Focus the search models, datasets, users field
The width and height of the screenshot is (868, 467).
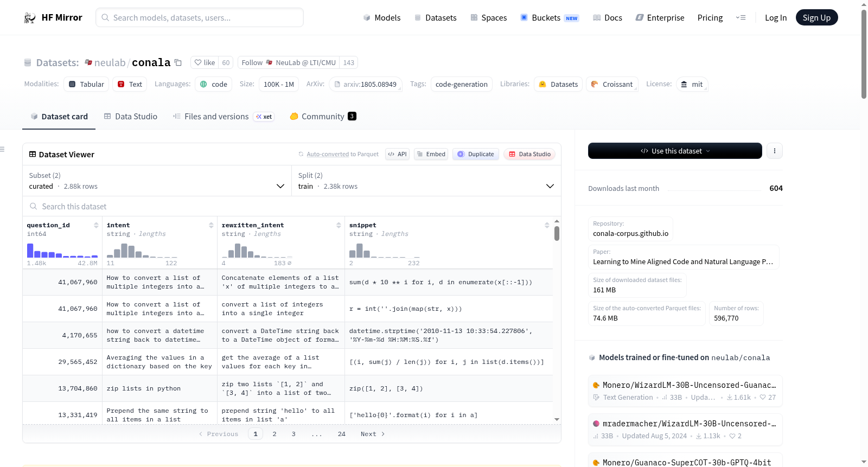point(200,17)
